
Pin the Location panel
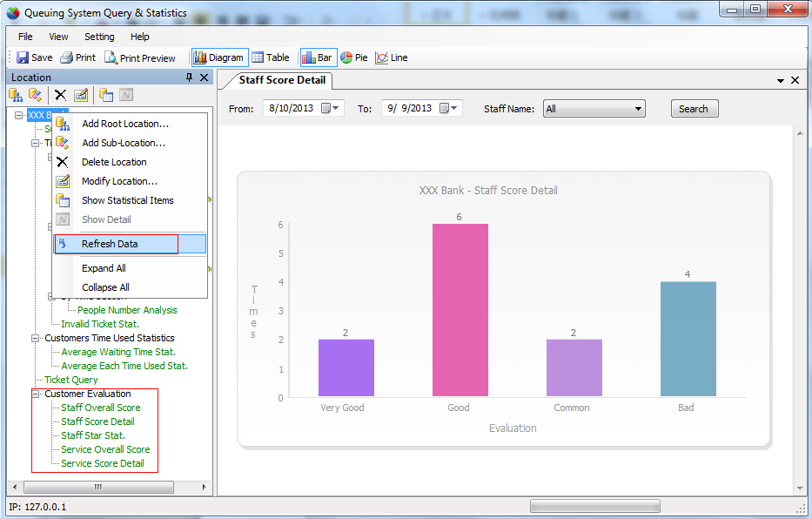[189, 78]
